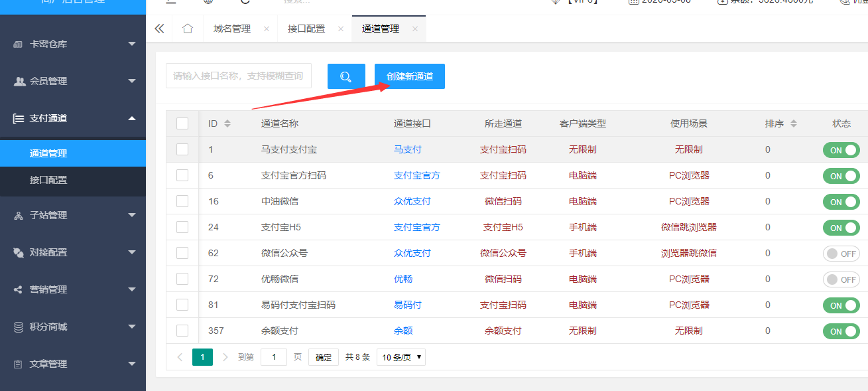The width and height of the screenshot is (868, 391).
Task: Turn off status switch for 易码付支付宝扫码
Action: click(x=841, y=305)
